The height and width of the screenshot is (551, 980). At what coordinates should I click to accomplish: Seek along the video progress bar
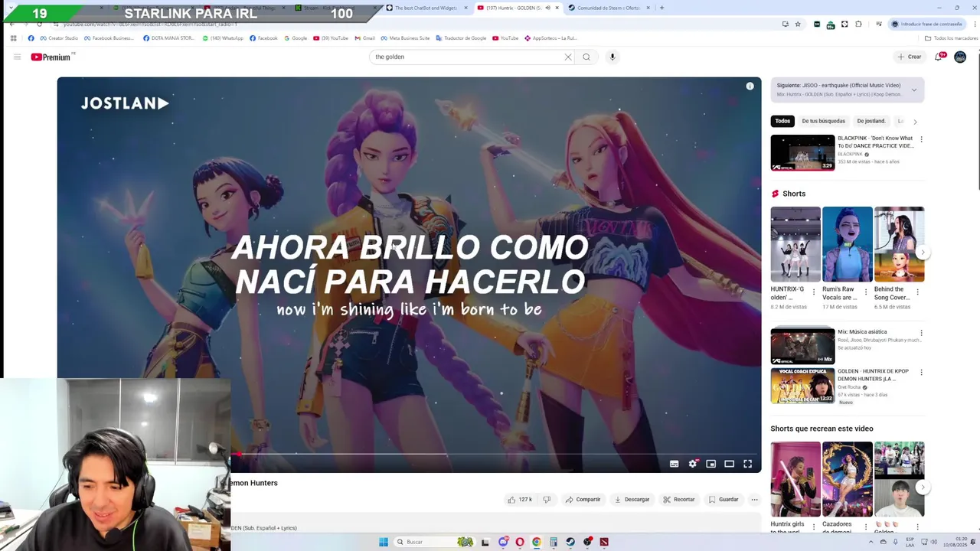click(x=496, y=454)
